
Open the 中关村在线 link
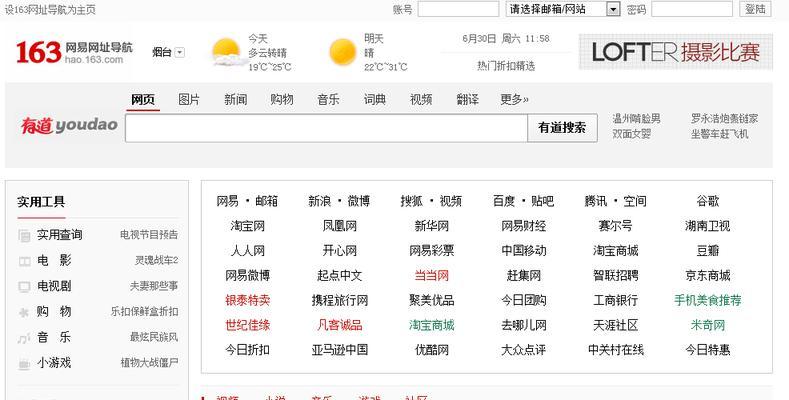coord(615,350)
